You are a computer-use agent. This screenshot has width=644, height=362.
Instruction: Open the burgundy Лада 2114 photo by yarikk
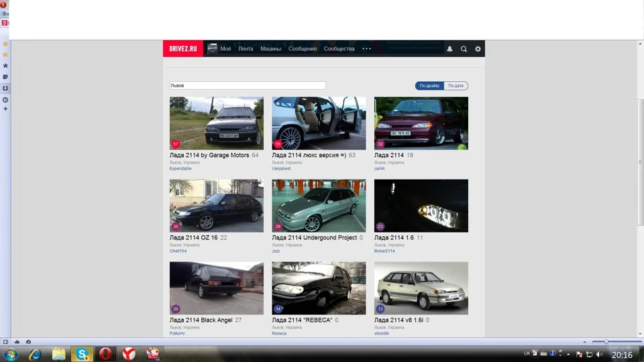click(x=421, y=123)
